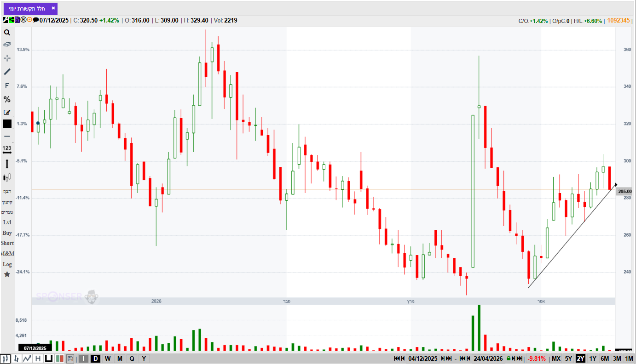The height and width of the screenshot is (364, 636).
Task: Click the magnifier search tool
Action: click(7, 33)
